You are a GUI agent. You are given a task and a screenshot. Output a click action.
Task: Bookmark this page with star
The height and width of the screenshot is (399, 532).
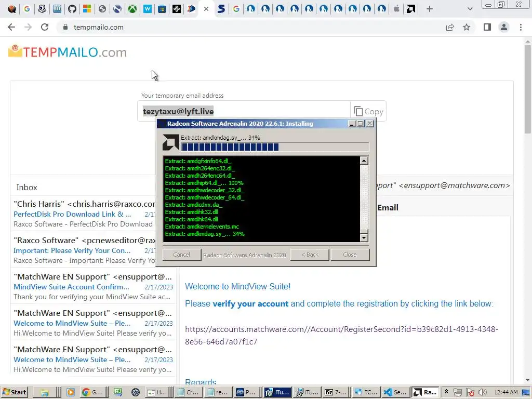click(467, 27)
